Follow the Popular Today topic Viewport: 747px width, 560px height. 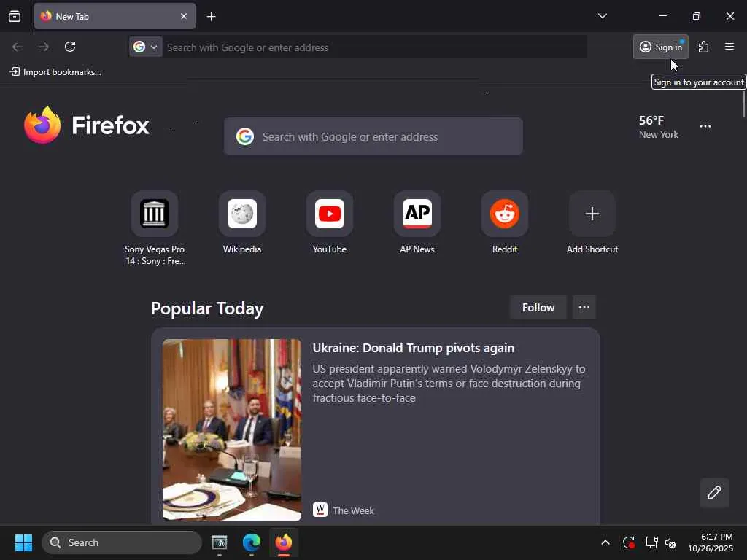tap(538, 308)
